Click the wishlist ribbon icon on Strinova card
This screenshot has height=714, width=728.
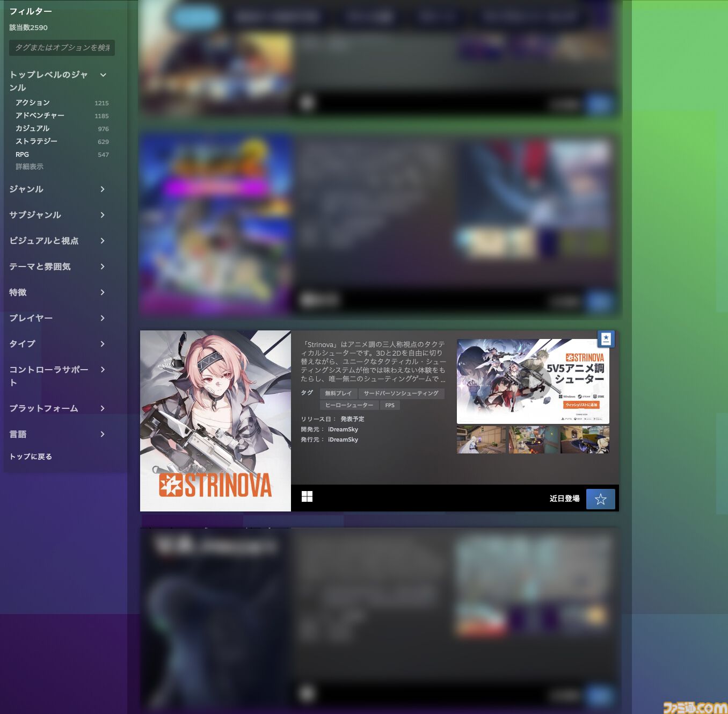(606, 338)
